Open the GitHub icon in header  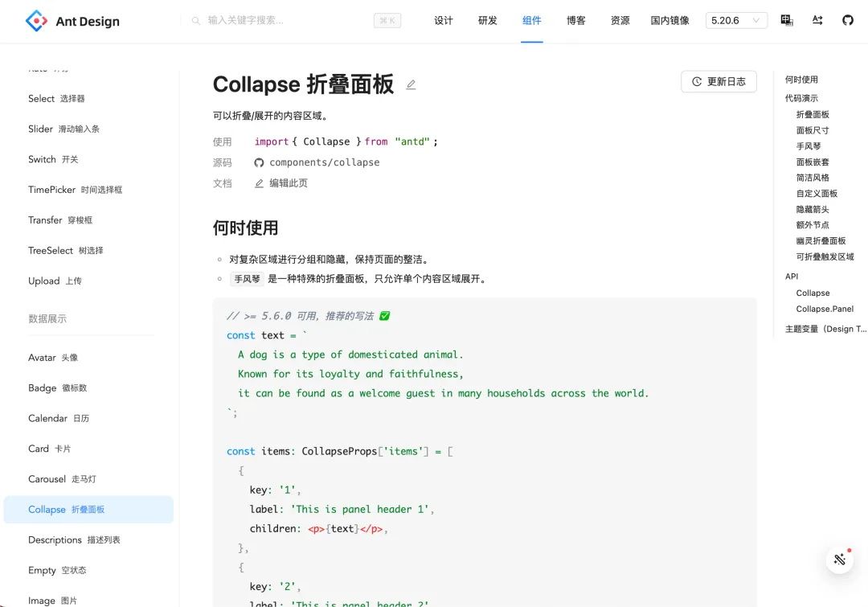[848, 20]
